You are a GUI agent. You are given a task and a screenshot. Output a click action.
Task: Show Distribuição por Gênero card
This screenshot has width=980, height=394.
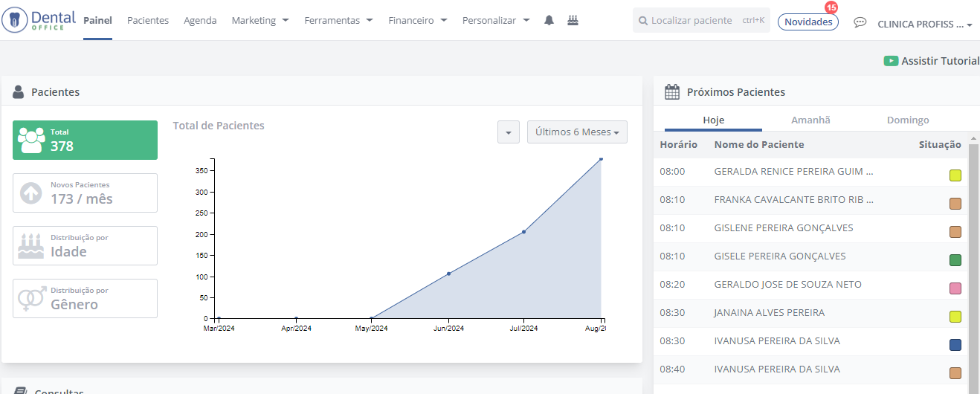coord(85,299)
